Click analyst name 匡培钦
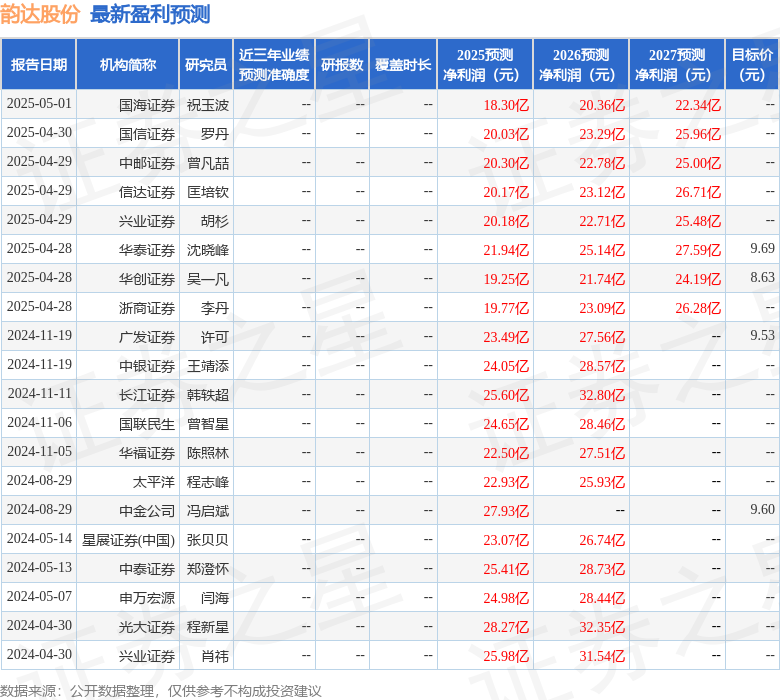780x700 pixels. click(208, 192)
